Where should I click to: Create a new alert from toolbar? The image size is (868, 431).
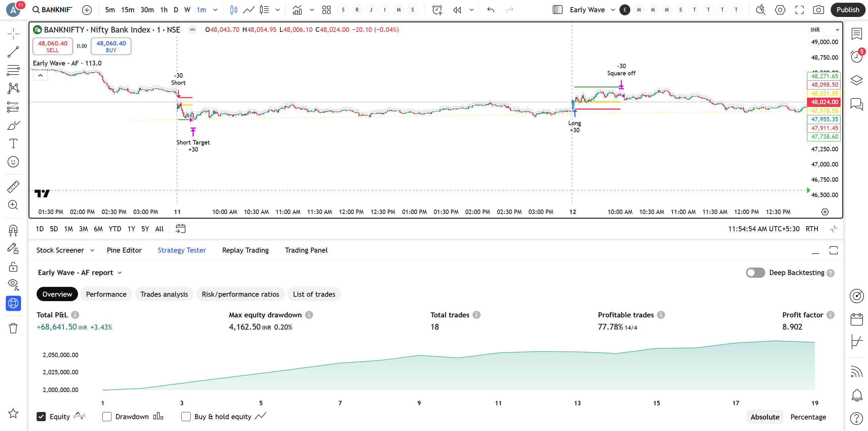pos(437,10)
